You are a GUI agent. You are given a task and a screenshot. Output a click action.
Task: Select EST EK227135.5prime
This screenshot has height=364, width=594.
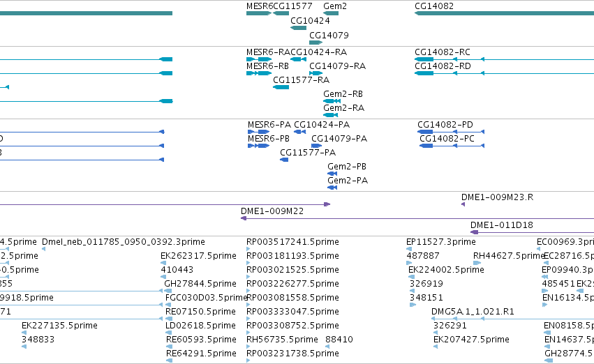59,326
